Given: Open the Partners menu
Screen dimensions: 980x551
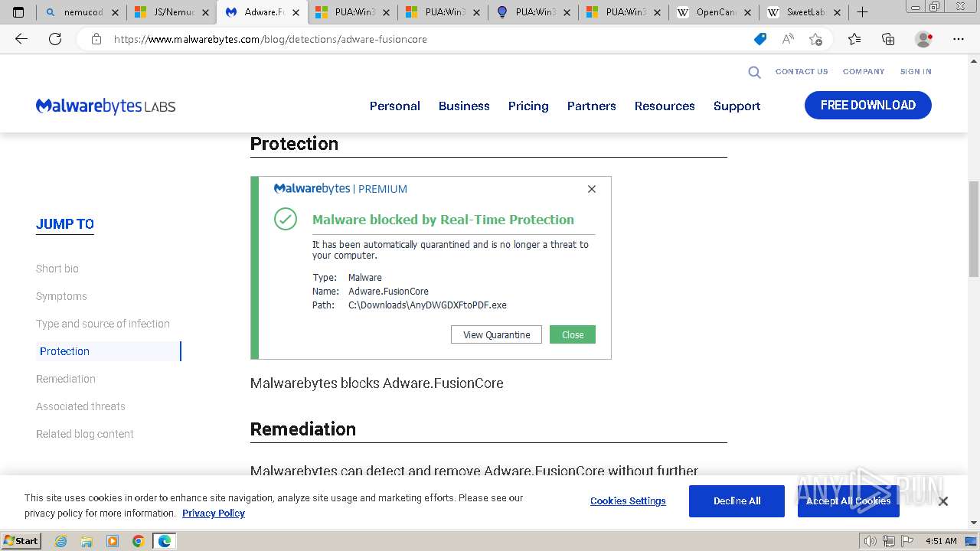Looking at the screenshot, I should [592, 106].
